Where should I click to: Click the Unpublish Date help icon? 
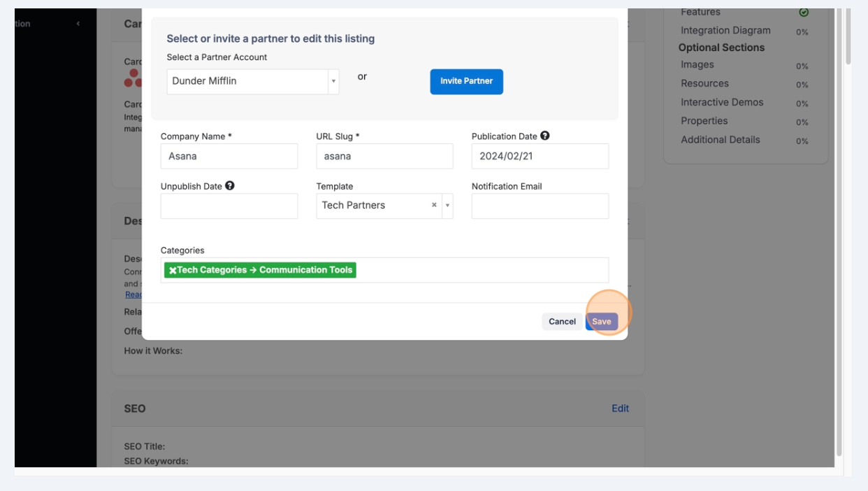(x=230, y=186)
